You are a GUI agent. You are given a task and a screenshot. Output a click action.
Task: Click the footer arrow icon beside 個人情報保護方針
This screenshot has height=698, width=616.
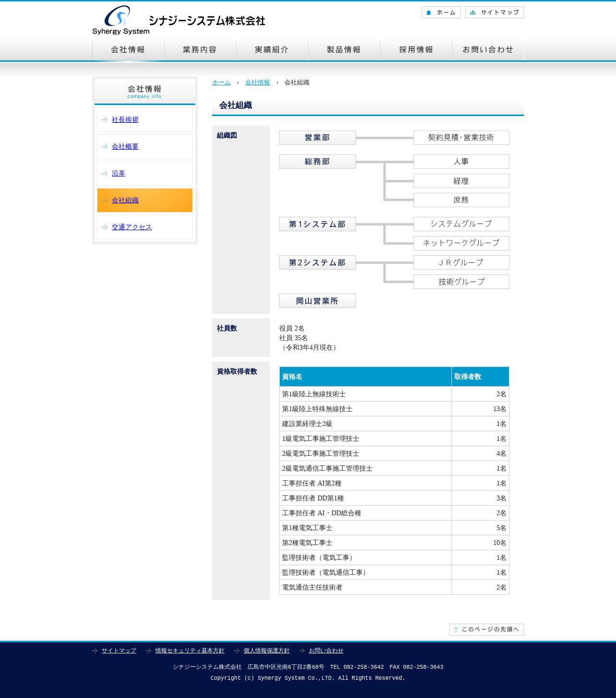pyautogui.click(x=237, y=651)
